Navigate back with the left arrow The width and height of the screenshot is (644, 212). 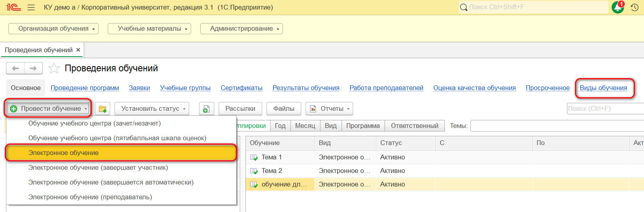click(16, 69)
